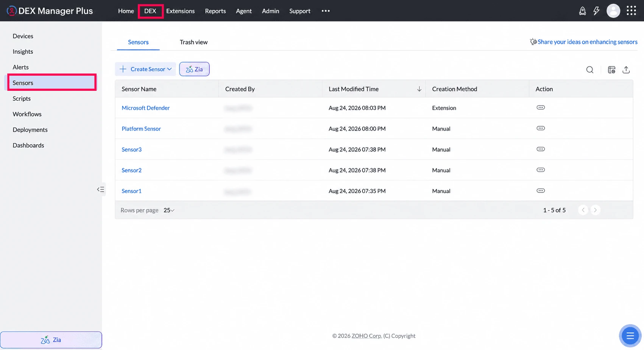Screen dimensions: 644x350
Task: Click the Extension creation method cell
Action: pos(444,108)
